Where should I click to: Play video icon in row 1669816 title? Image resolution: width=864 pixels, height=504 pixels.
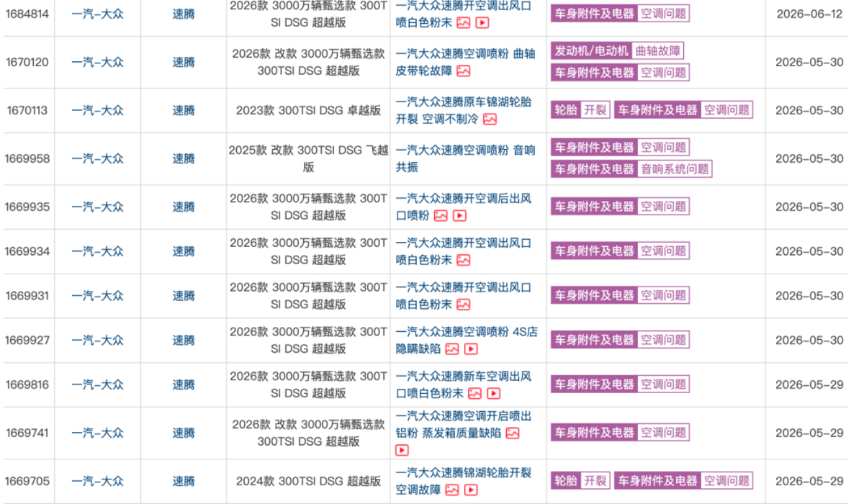point(493,393)
